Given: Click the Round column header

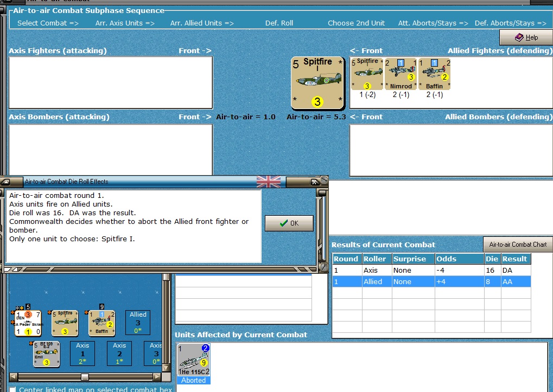Looking at the screenshot, I should coord(347,259).
